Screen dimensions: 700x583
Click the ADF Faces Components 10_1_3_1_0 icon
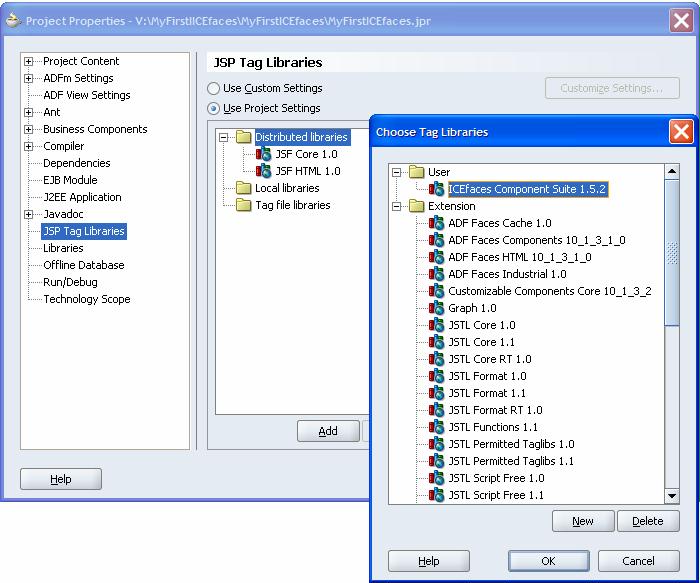pos(436,240)
